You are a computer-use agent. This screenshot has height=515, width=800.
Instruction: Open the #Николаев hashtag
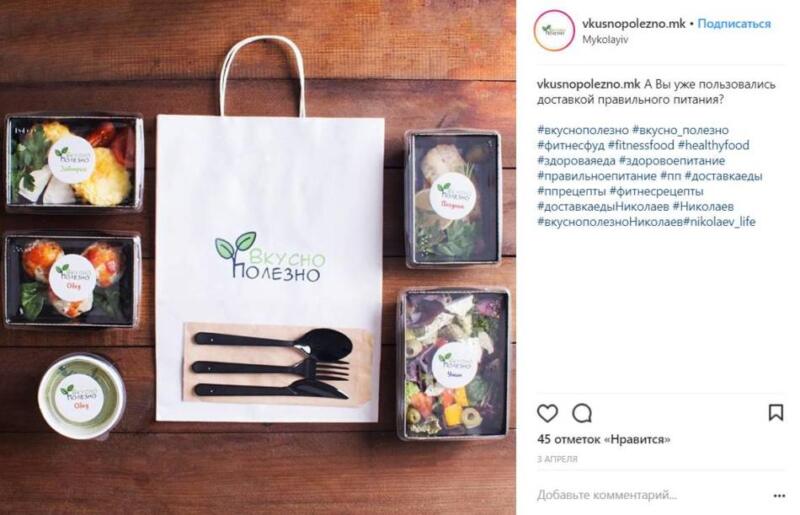point(703,207)
